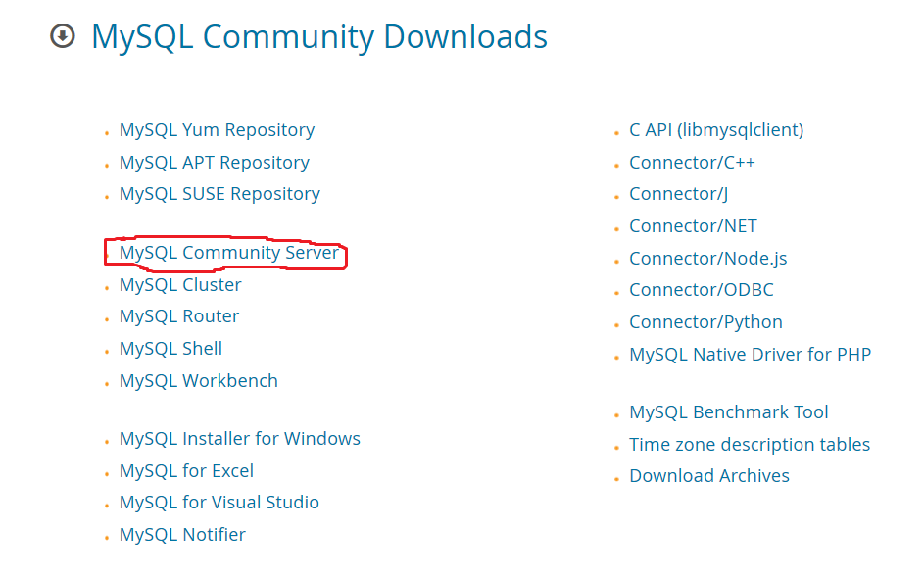Screen dimensions: 924x580
Task: Open the MySQL Cluster download page
Action: tap(180, 285)
